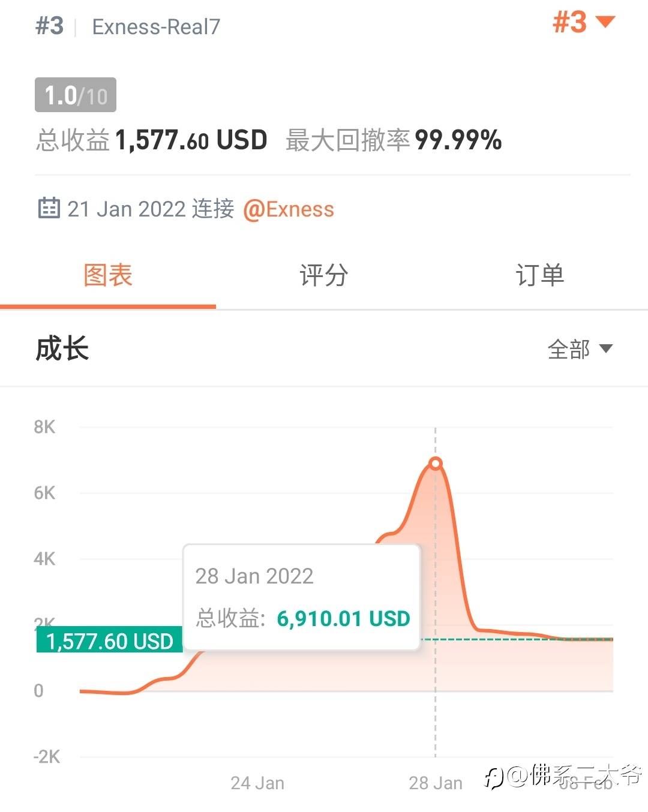This screenshot has width=648, height=812.
Task: Open the orange #3 account dropdown
Action: [x=583, y=23]
